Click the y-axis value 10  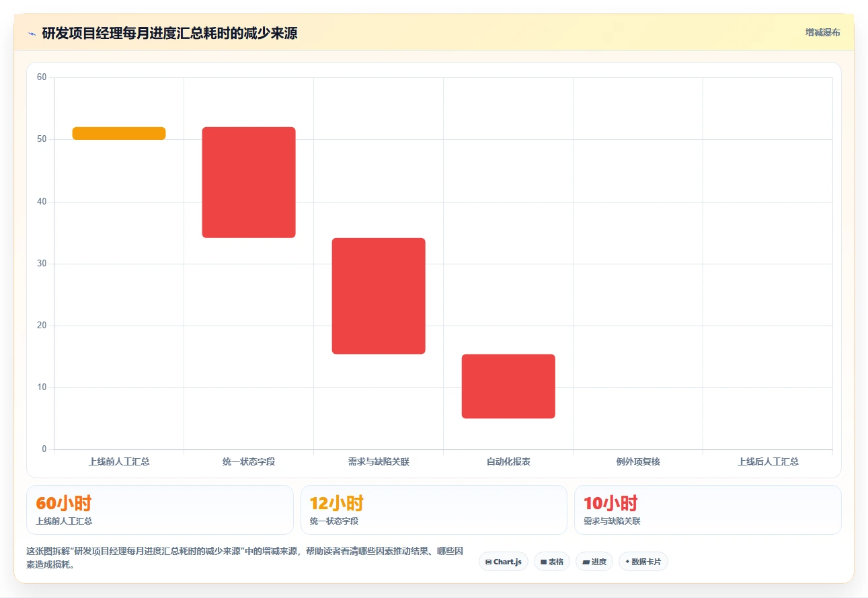(x=42, y=387)
